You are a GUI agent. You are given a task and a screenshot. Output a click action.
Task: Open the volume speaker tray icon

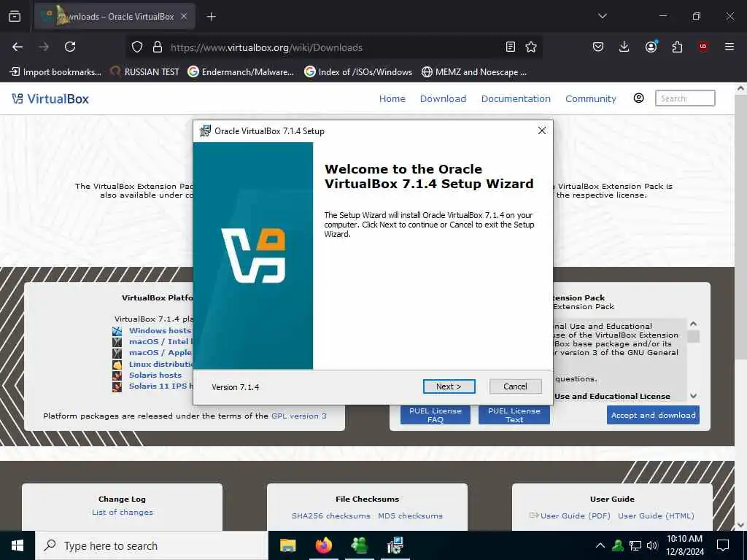click(x=652, y=545)
